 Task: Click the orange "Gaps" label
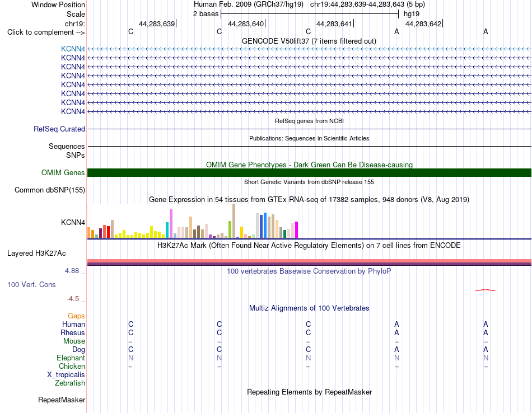coord(76,316)
